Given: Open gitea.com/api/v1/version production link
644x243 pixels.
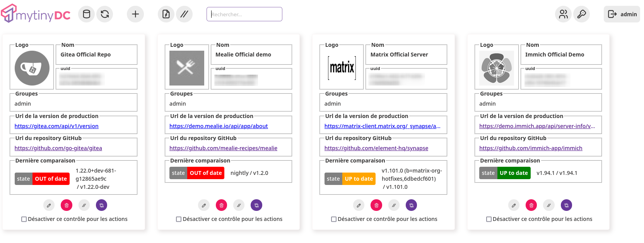Looking at the screenshot, I should pos(56,126).
